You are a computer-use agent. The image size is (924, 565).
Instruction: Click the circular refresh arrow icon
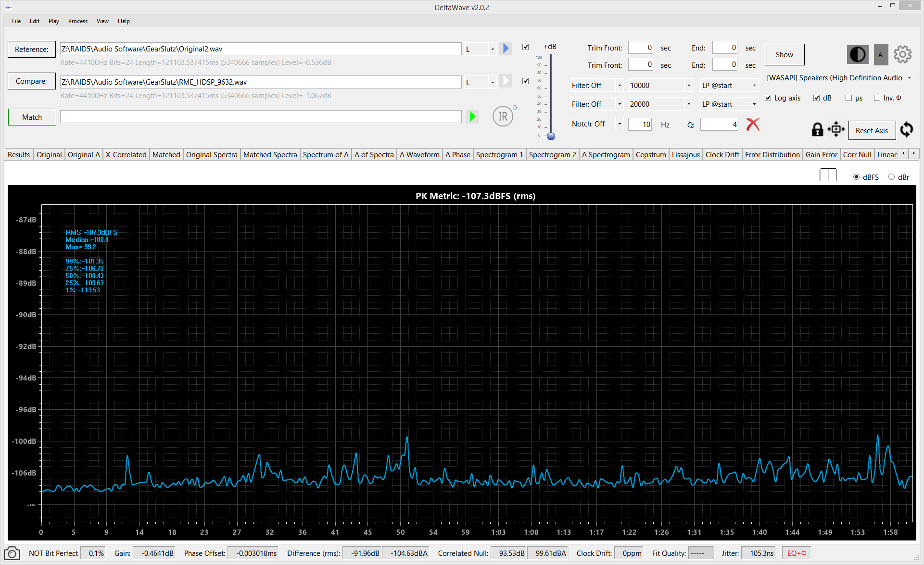[x=907, y=129]
